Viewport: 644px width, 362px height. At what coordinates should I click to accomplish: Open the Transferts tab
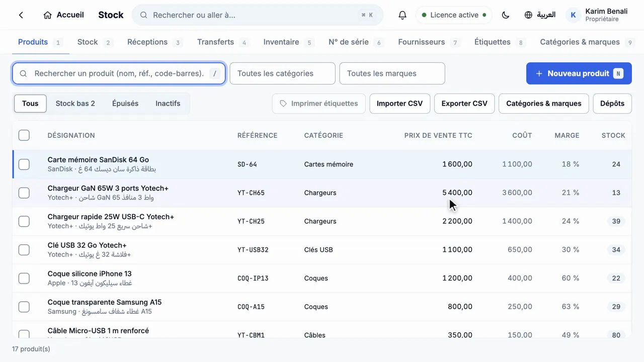point(222,42)
